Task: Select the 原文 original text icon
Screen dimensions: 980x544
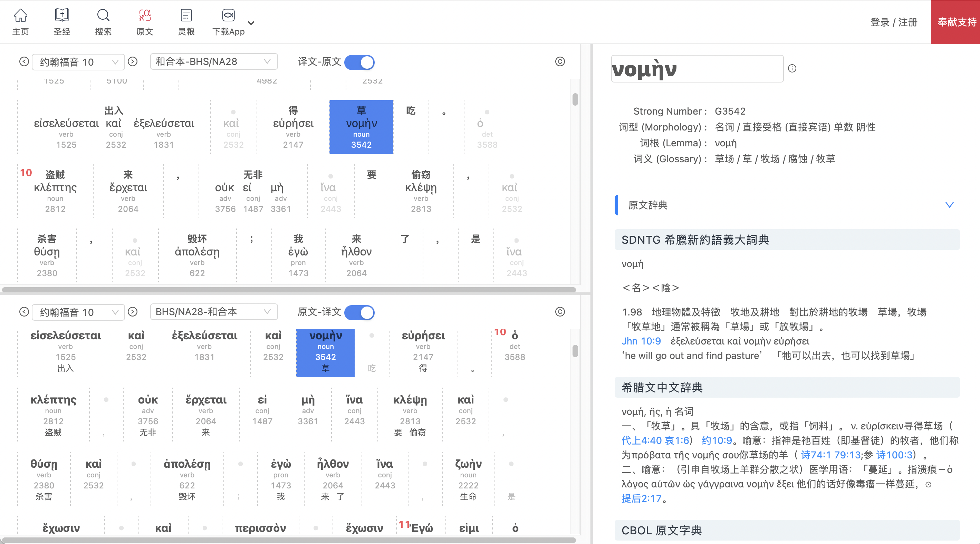Action: tap(145, 22)
